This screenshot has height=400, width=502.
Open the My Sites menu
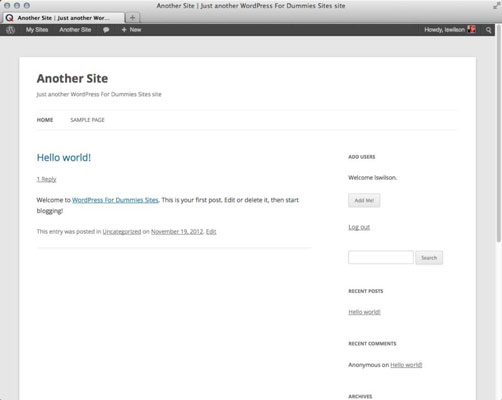37,30
